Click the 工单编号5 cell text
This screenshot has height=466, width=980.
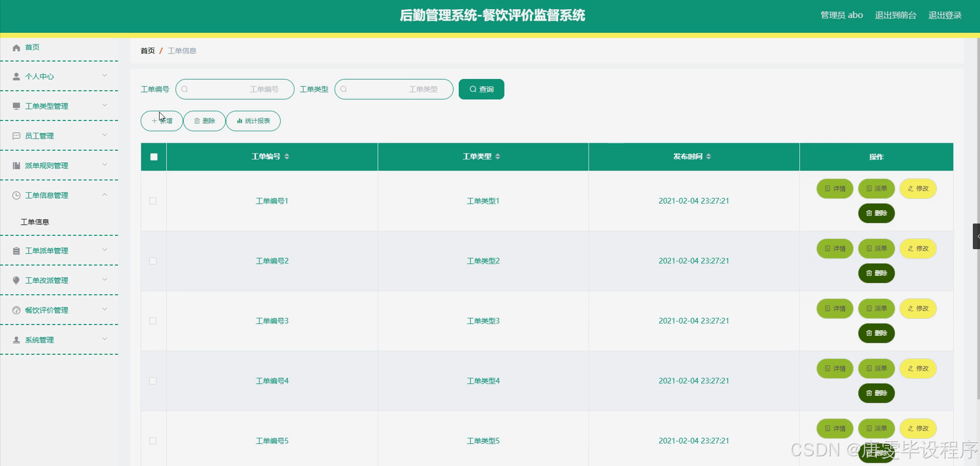[x=272, y=441]
